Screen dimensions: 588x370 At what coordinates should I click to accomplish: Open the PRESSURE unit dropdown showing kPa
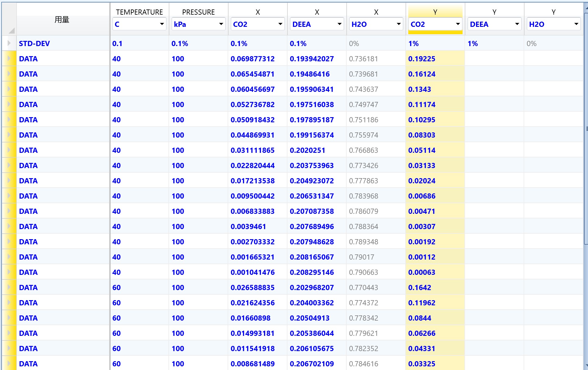[221, 24]
